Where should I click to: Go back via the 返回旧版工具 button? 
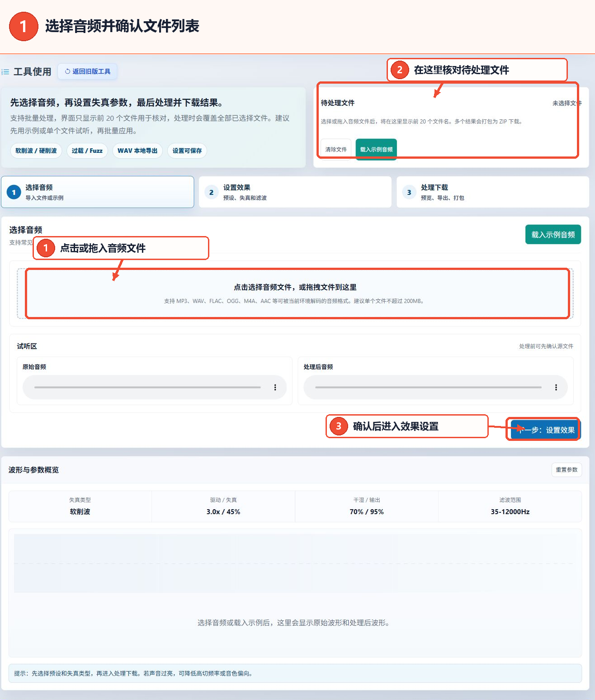[x=87, y=71]
